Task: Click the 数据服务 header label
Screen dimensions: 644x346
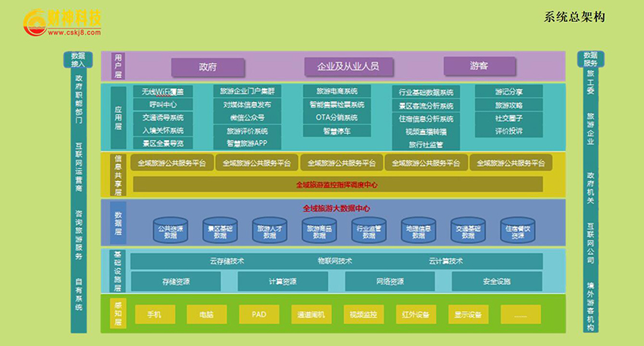Action: 591,59
